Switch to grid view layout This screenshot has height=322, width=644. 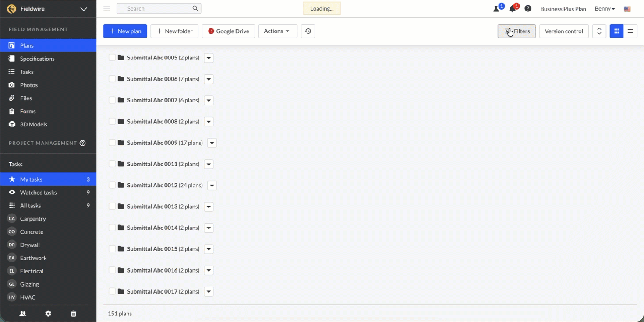point(616,31)
